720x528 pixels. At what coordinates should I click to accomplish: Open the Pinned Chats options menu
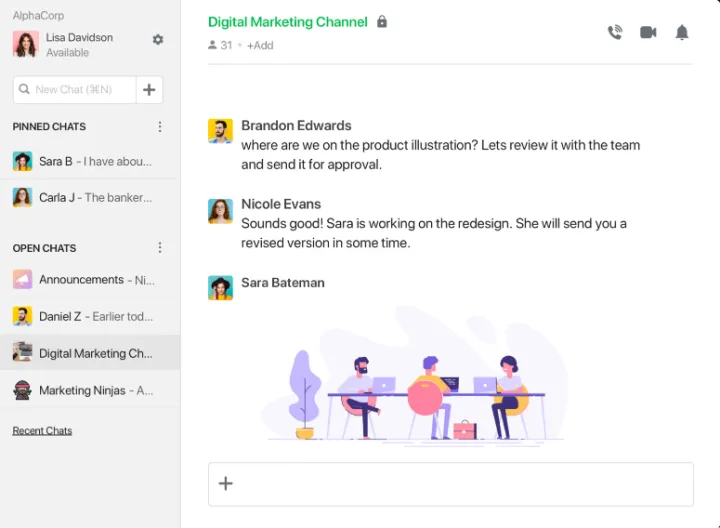[x=160, y=127]
